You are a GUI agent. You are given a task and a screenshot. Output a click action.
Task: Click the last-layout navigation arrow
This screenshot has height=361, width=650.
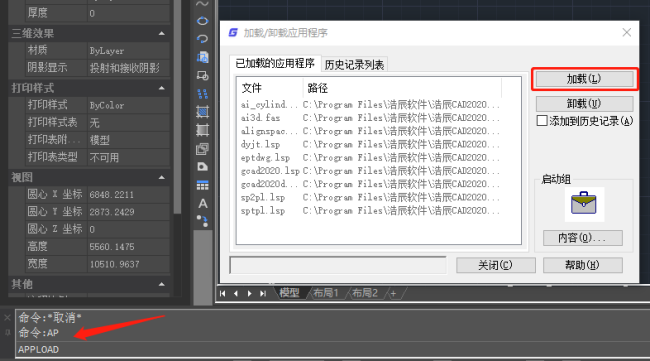(263, 293)
